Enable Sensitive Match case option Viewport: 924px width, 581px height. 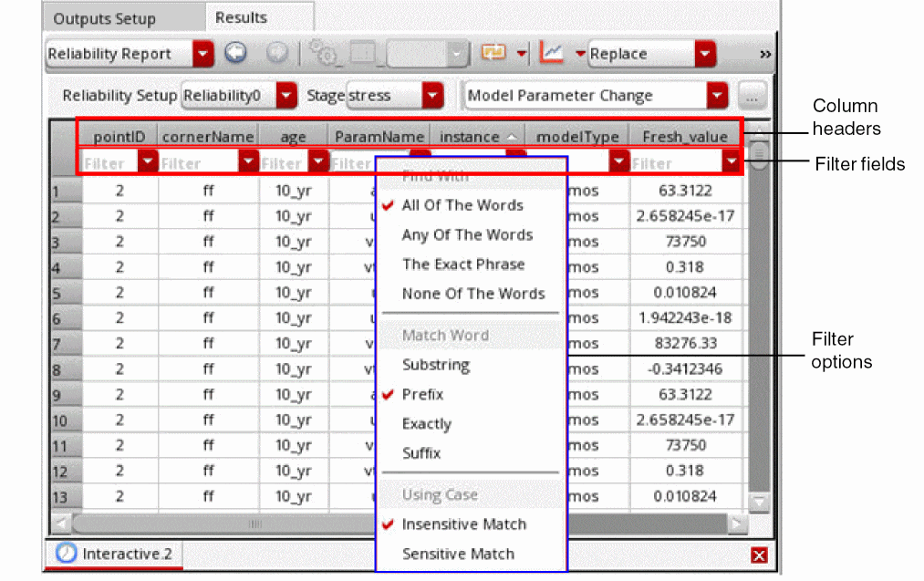click(458, 554)
